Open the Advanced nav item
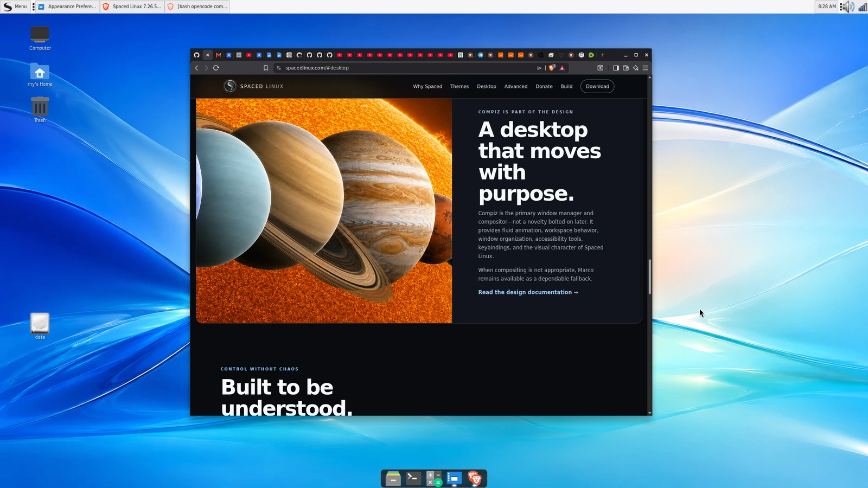The height and width of the screenshot is (488, 868). click(x=516, y=86)
